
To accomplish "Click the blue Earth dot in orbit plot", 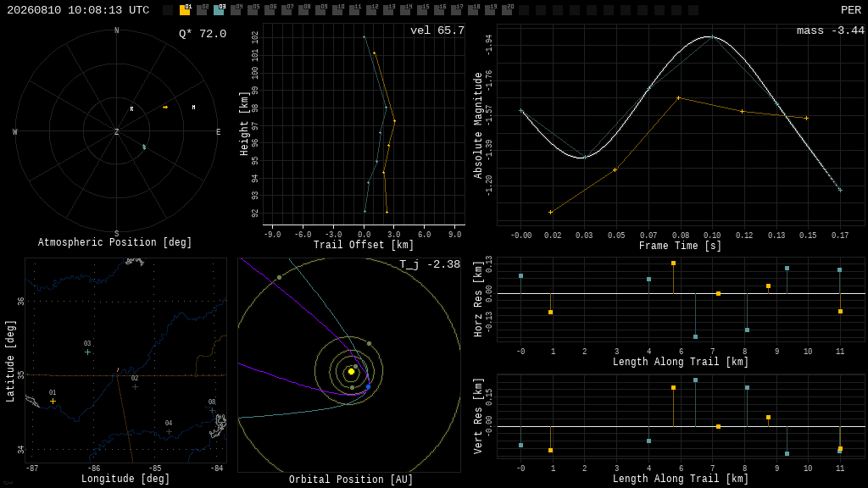I will (368, 386).
